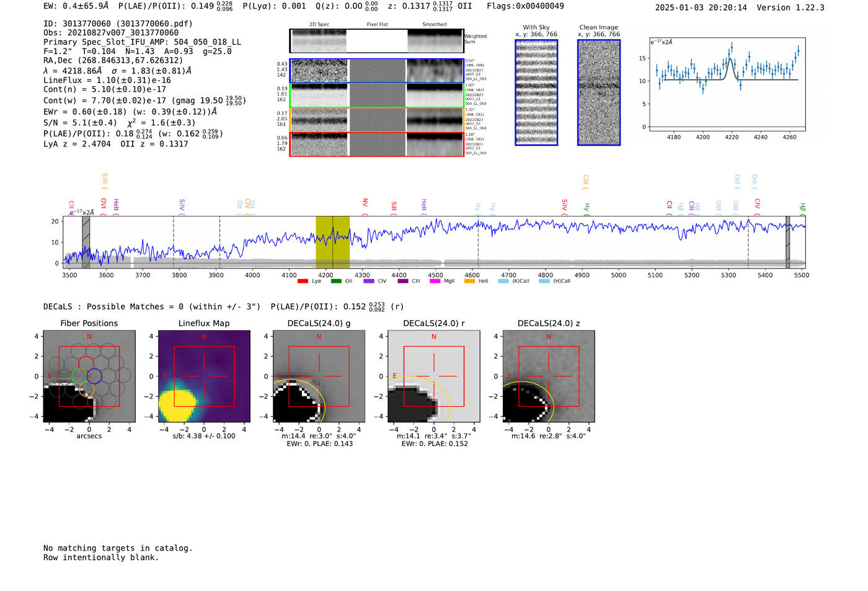Click the hatched gray band near 3550 Å

(x=86, y=242)
